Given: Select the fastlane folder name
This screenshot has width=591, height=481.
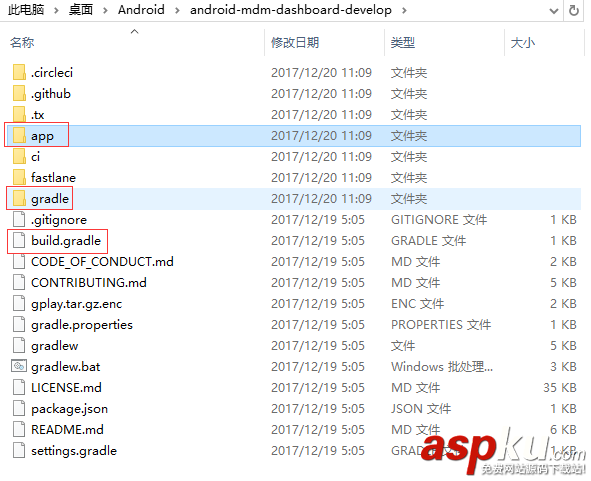Looking at the screenshot, I should tap(54, 178).
